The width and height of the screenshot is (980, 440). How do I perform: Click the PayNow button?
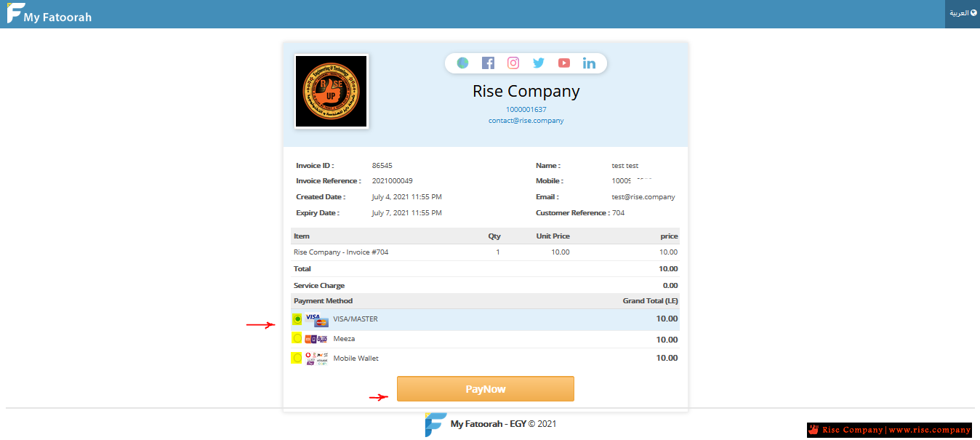coord(486,389)
